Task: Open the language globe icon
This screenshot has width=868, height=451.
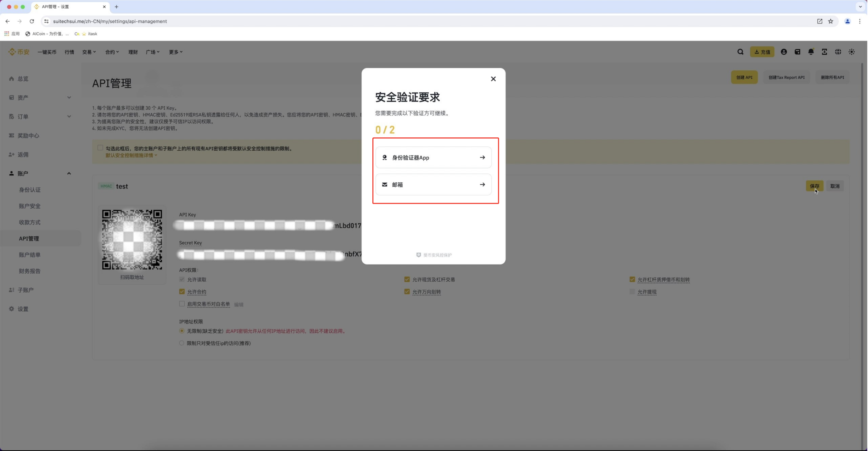Action: (x=838, y=52)
